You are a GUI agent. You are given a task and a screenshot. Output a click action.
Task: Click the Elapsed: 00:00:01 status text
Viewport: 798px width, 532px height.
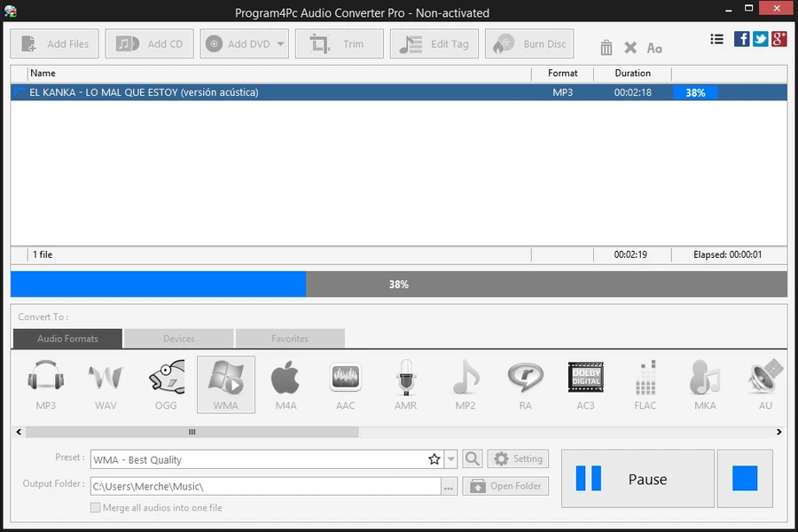pyautogui.click(x=727, y=254)
